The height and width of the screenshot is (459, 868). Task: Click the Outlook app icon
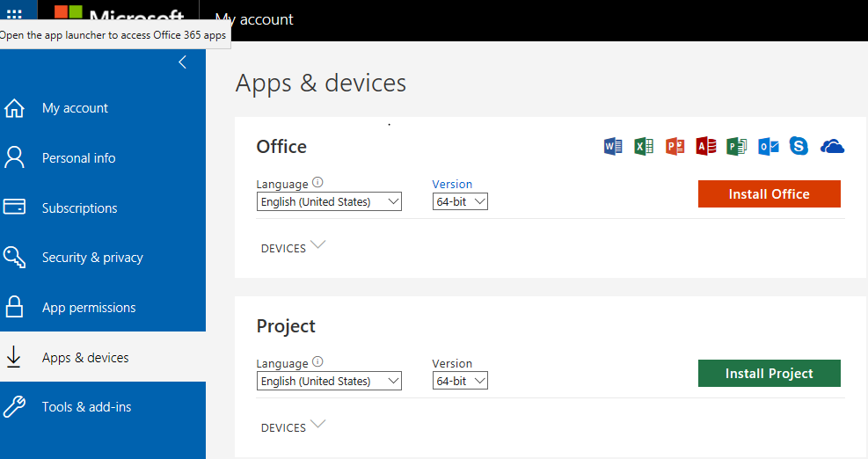[769, 146]
